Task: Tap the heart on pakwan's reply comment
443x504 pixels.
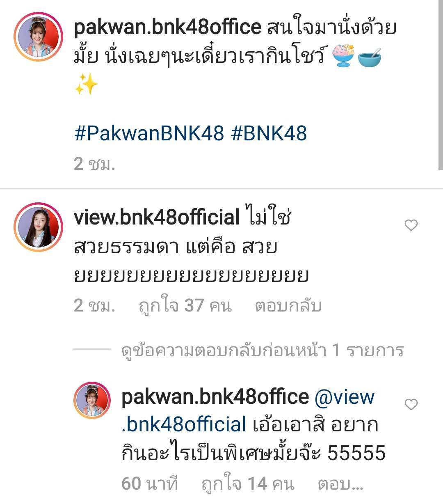Action: [x=411, y=404]
